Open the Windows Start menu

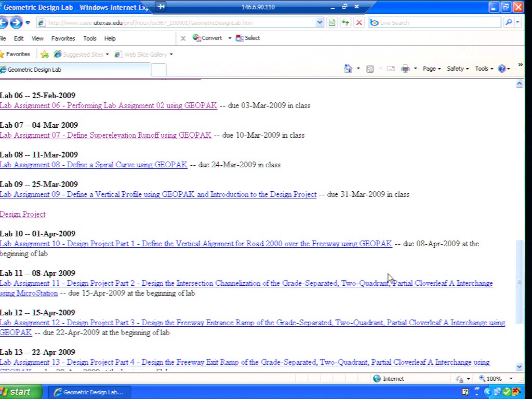click(20, 392)
